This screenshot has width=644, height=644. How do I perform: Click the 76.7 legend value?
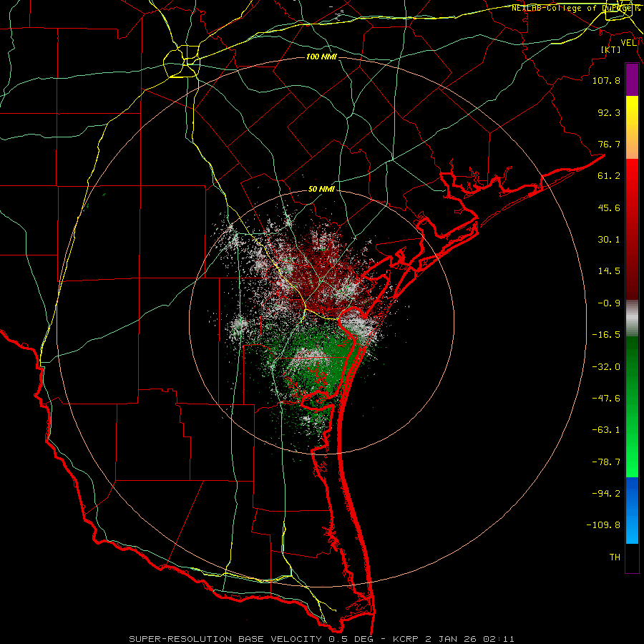(609, 144)
